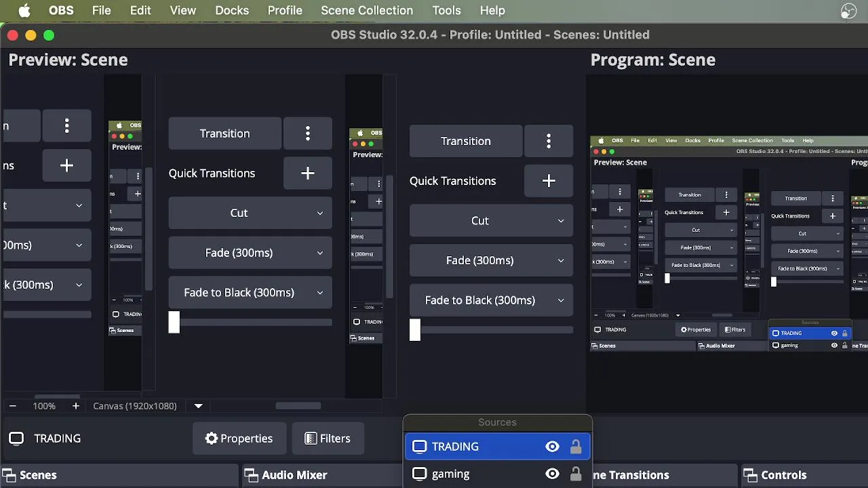The image size is (868, 488).
Task: Open the Fade (300ms) dropdown beside the Program view
Action: (x=491, y=260)
